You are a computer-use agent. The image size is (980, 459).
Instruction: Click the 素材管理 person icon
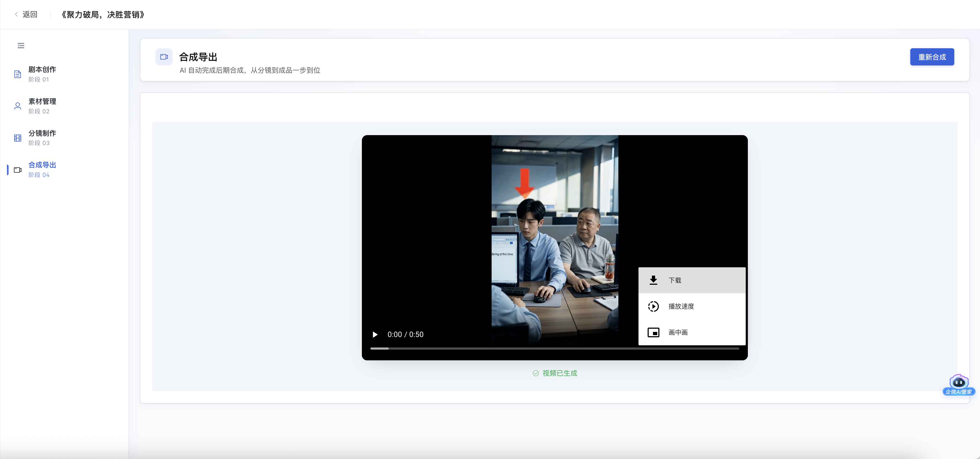(17, 106)
